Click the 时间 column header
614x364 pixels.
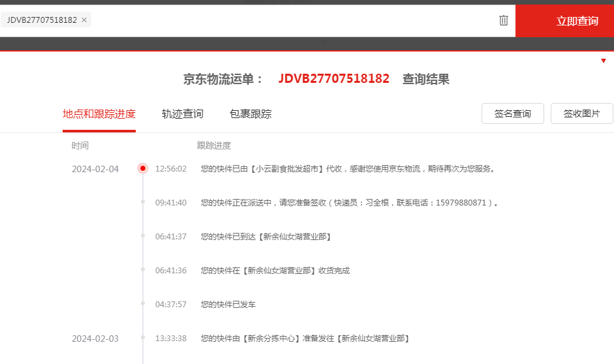[x=80, y=145]
